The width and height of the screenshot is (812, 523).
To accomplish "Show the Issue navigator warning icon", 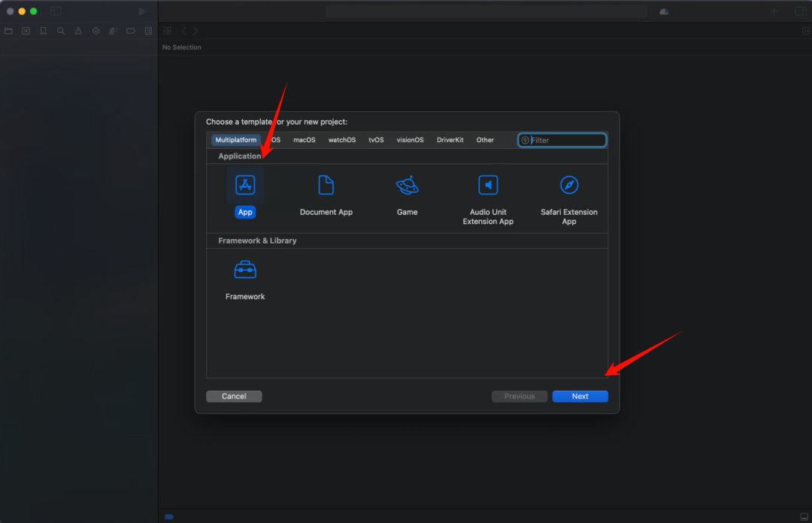I will point(78,31).
